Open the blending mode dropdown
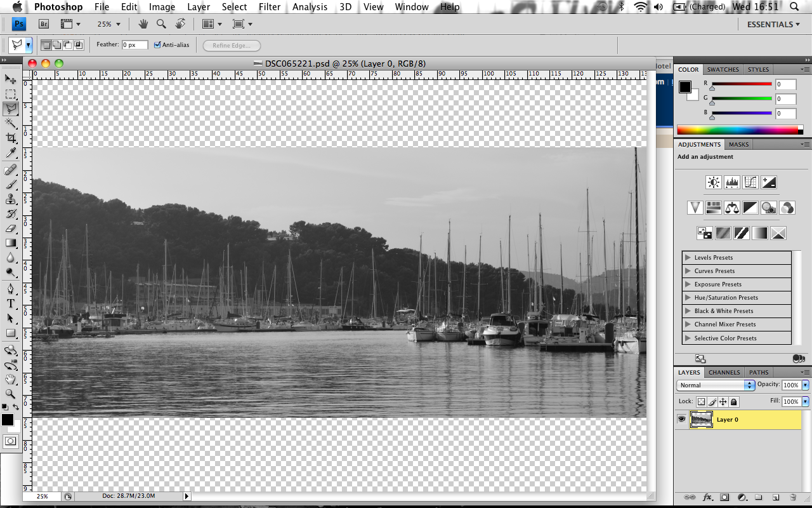 (x=715, y=385)
